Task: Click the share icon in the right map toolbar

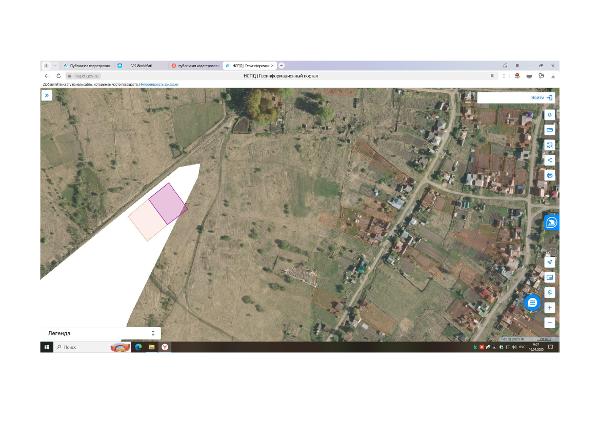Action: pyautogui.click(x=549, y=160)
